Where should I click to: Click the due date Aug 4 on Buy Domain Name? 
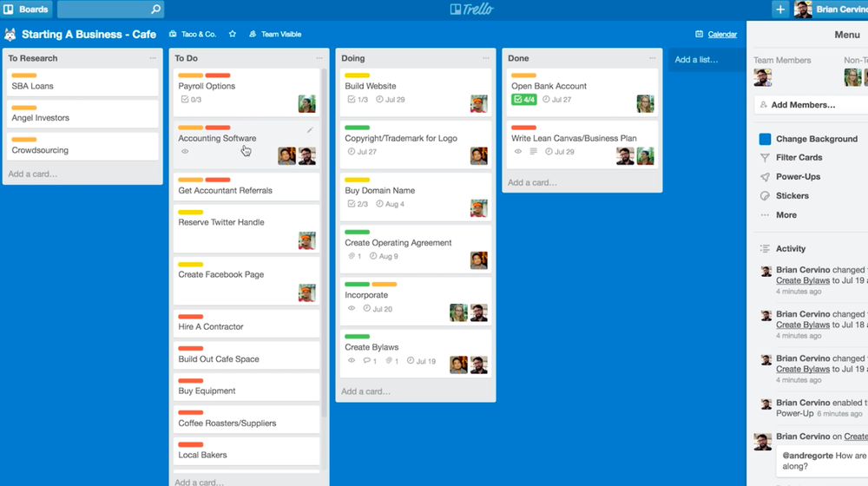391,204
